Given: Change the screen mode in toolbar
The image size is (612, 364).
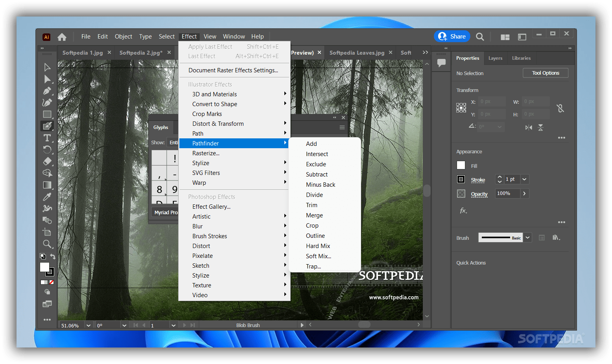Looking at the screenshot, I should point(47,304).
